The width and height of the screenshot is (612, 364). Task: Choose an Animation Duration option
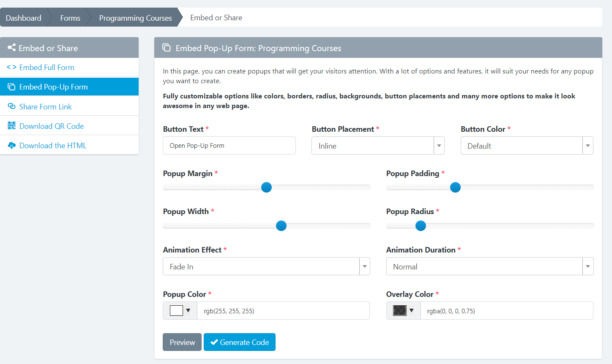(489, 266)
